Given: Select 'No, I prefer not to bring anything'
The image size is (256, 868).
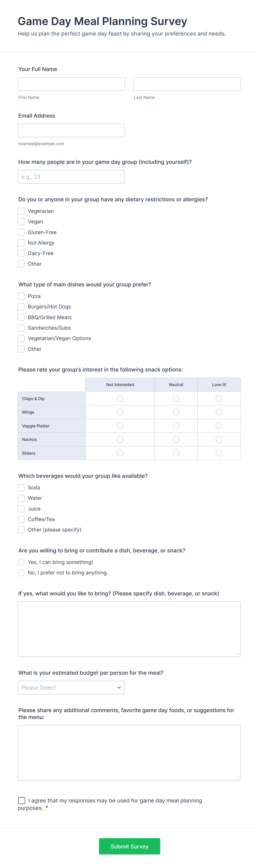Looking at the screenshot, I should (x=21, y=573).
